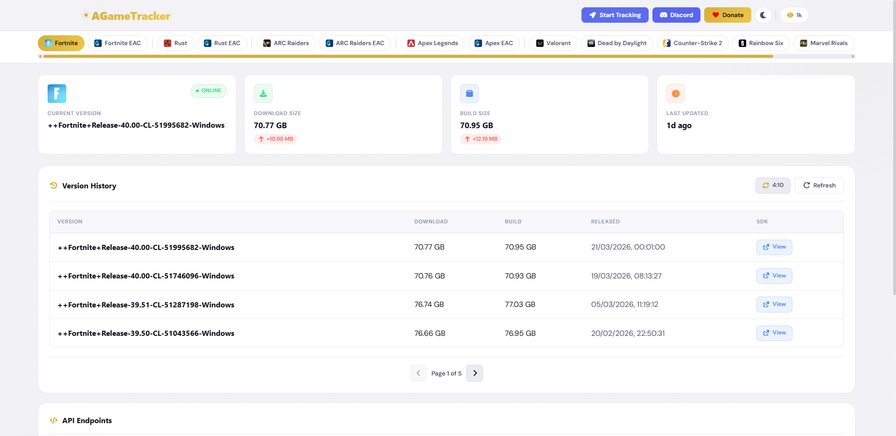The width and height of the screenshot is (896, 436).
Task: Open the Discord link
Action: click(x=676, y=15)
